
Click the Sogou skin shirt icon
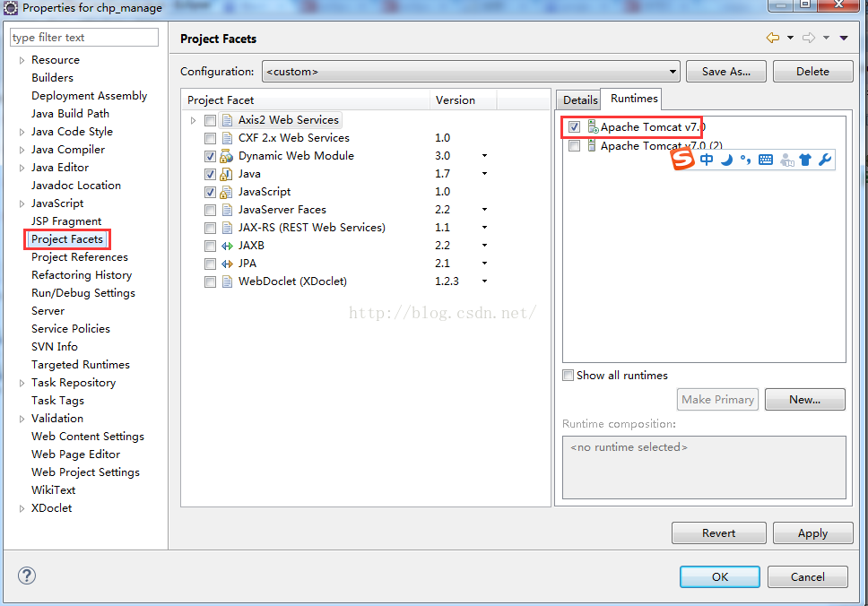pyautogui.click(x=805, y=160)
